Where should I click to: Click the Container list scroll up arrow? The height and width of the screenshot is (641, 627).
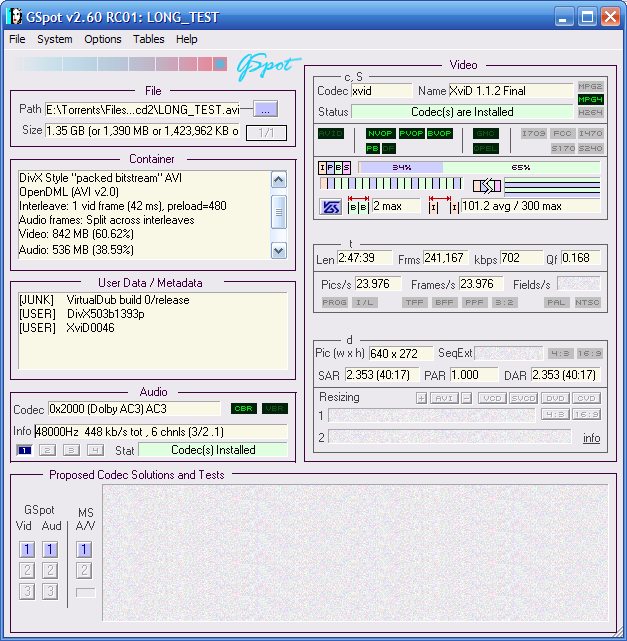[279, 179]
